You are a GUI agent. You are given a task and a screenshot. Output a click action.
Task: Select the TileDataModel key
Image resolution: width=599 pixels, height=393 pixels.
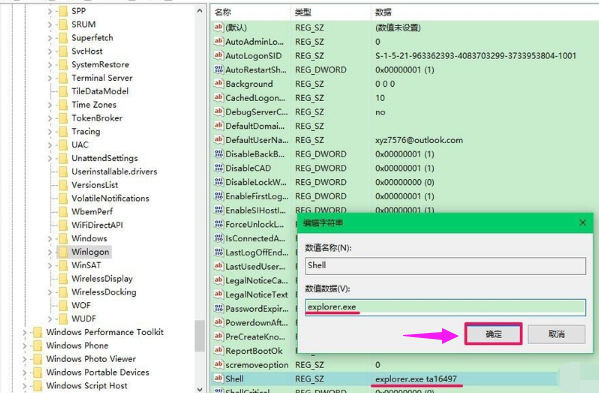point(100,91)
